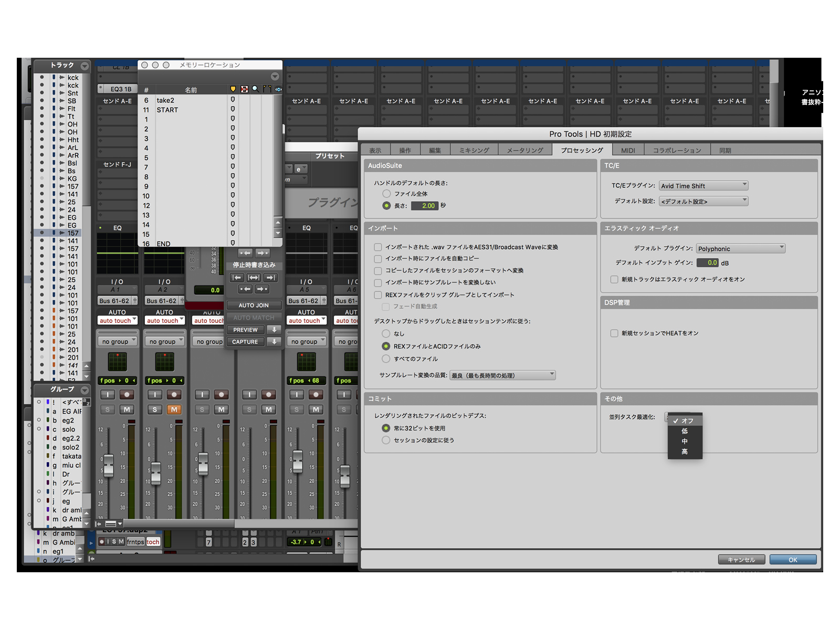Screen dimensions: 840x630
Task: Open the no group dropdown on the A 5 channel
Action: coord(307,342)
